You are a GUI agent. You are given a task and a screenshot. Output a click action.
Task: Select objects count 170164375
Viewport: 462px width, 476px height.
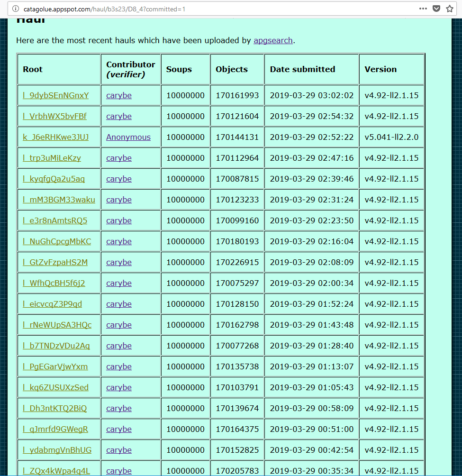click(237, 429)
